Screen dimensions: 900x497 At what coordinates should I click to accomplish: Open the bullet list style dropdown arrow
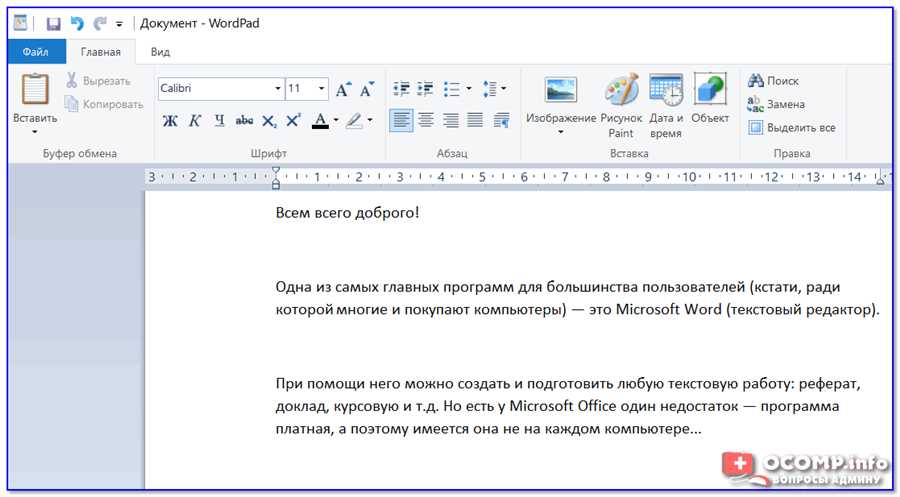pos(469,88)
